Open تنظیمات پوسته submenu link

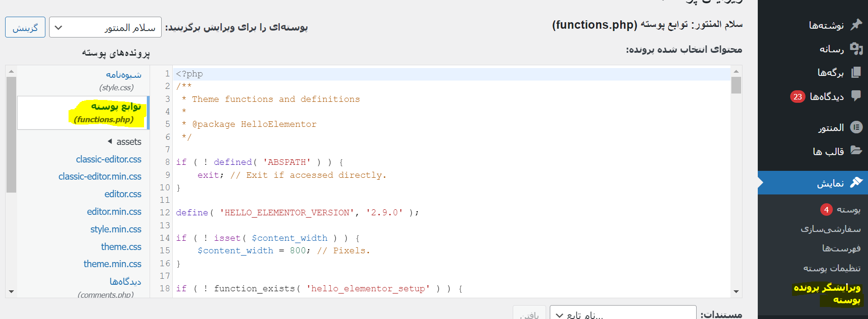[832, 268]
